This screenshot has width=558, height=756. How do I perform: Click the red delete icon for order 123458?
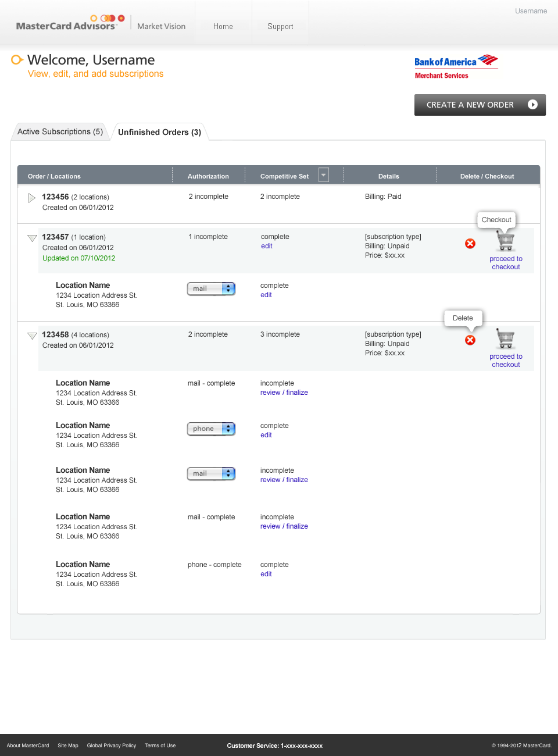point(470,340)
